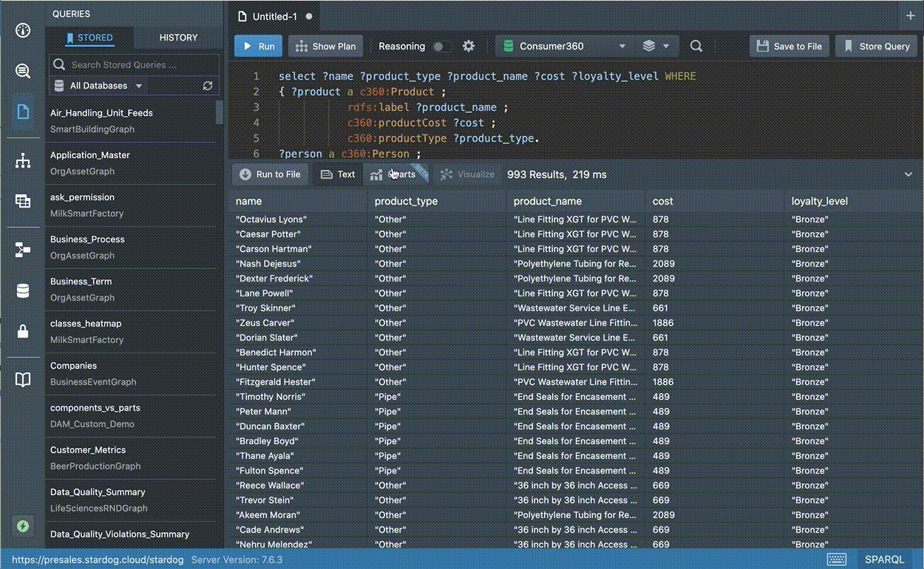Select the "Octavius Lyons" name cell

coord(298,219)
